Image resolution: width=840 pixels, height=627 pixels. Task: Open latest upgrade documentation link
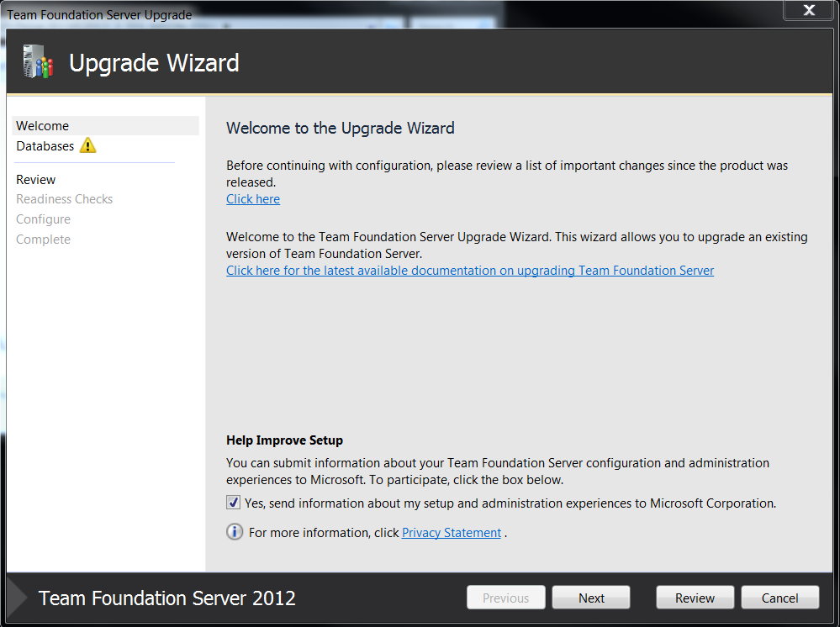click(x=470, y=271)
